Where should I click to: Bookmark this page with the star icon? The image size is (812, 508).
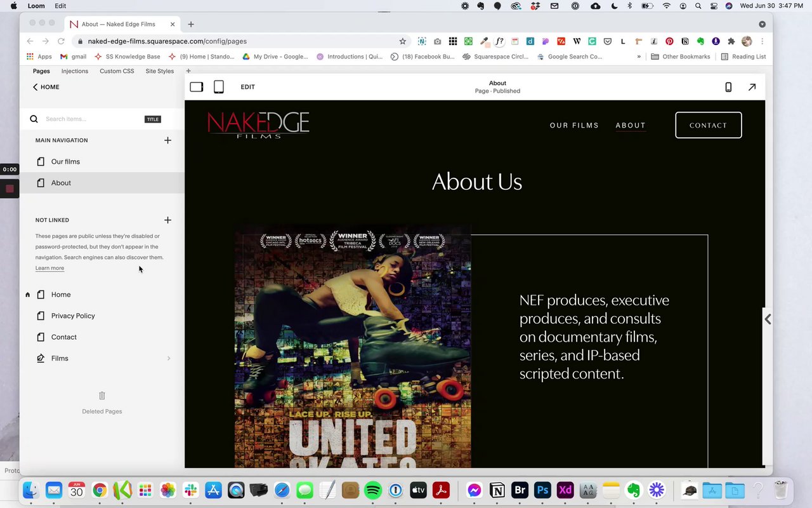402,41
